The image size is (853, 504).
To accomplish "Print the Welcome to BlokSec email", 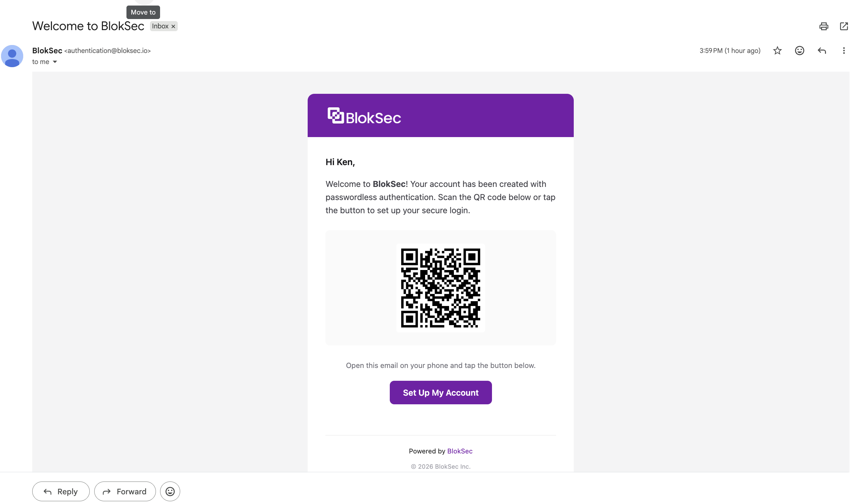I will tap(824, 26).
